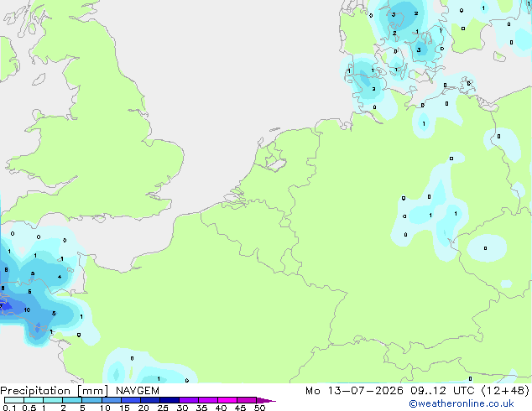Click the legend label '30'
Viewport: 532px width, 411px height.
pyautogui.click(x=183, y=408)
